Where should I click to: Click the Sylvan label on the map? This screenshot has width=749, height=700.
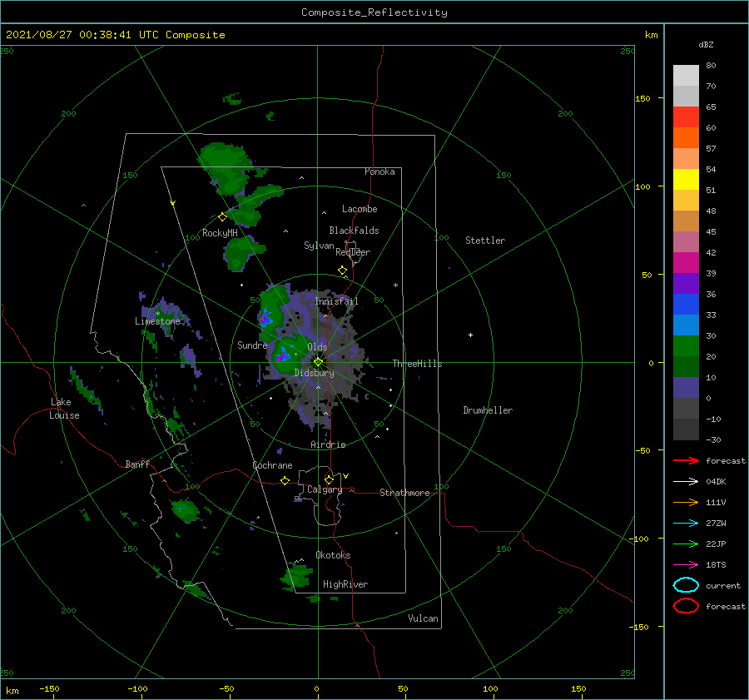pos(319,246)
